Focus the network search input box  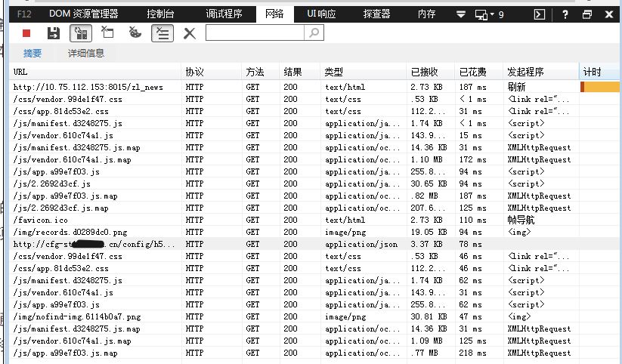[x=255, y=32]
